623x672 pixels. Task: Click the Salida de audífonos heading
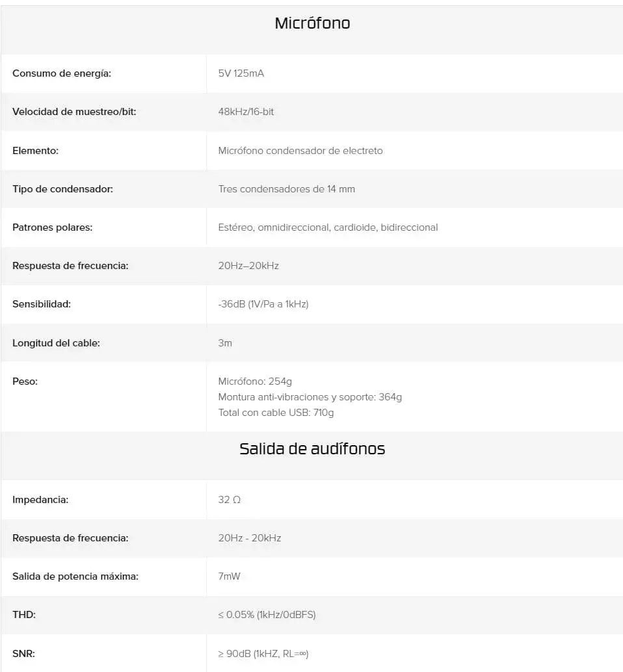(x=312, y=448)
